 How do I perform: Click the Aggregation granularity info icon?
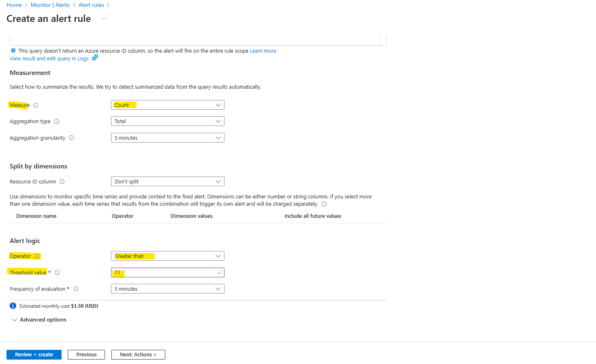point(71,138)
